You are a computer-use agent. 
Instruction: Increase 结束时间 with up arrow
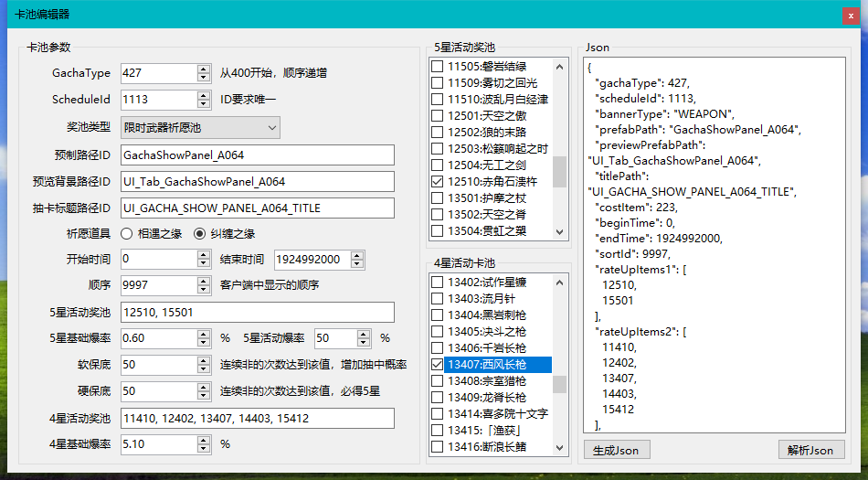click(x=356, y=254)
